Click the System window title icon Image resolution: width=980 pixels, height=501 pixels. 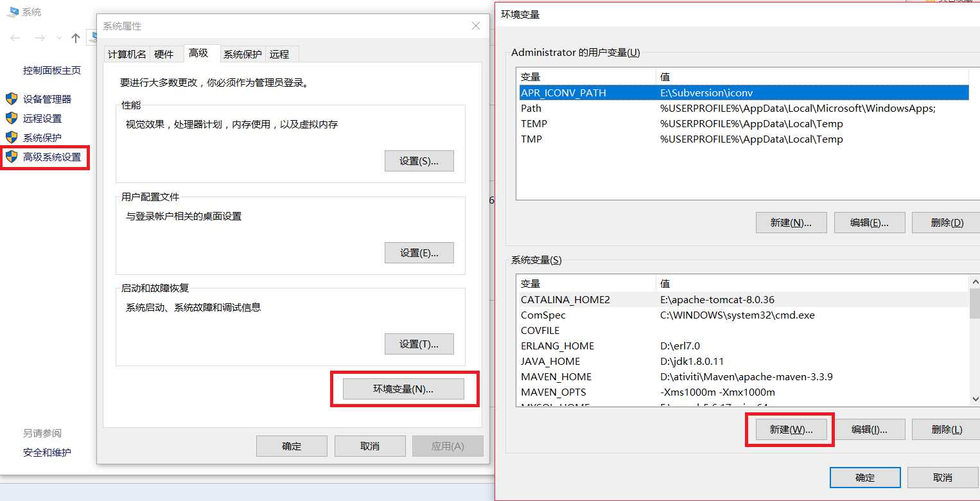pyautogui.click(x=12, y=12)
